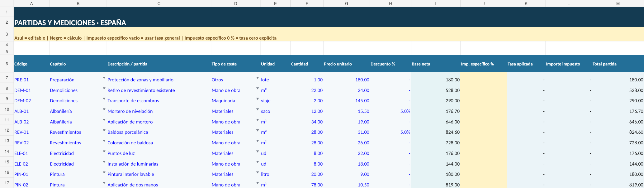Click the Código header cell
644x188 pixels.
[31, 64]
